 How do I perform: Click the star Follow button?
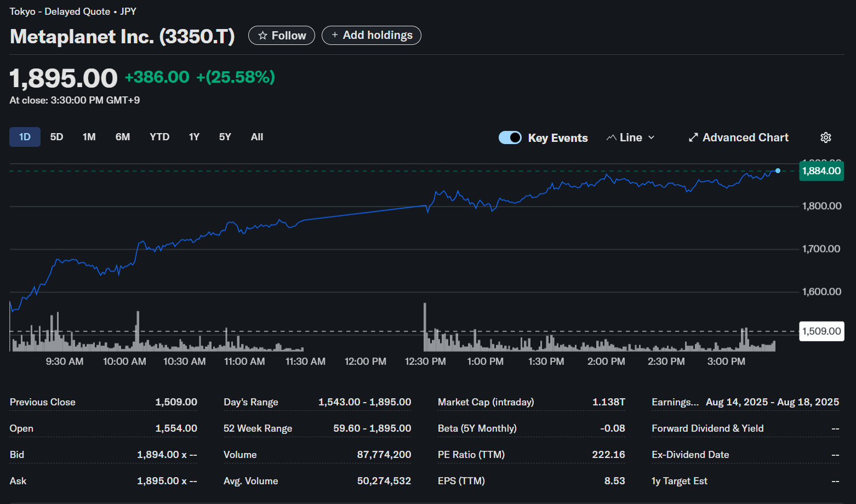pos(282,36)
